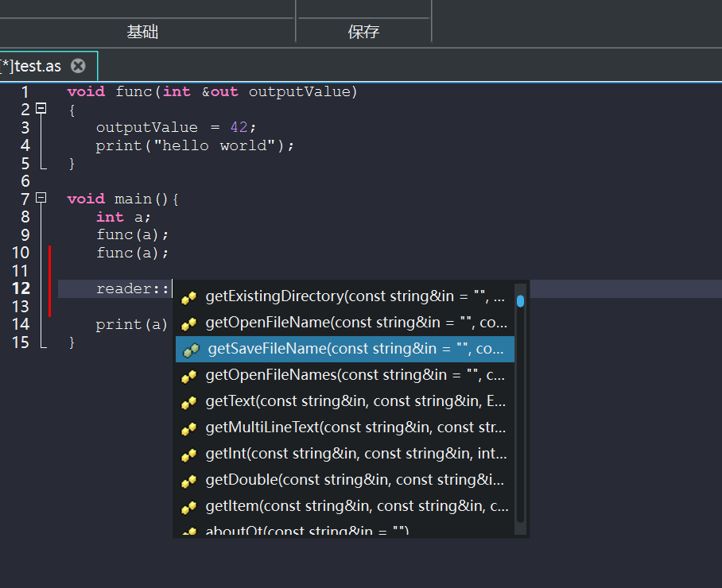This screenshot has width=722, height=588.
Task: Click the getMultiLineText method icon
Action: 188,428
